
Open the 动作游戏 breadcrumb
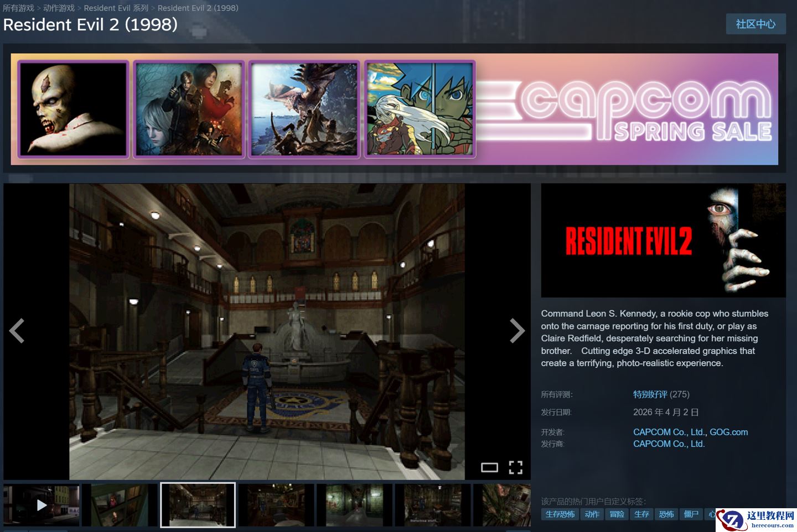pyautogui.click(x=59, y=8)
